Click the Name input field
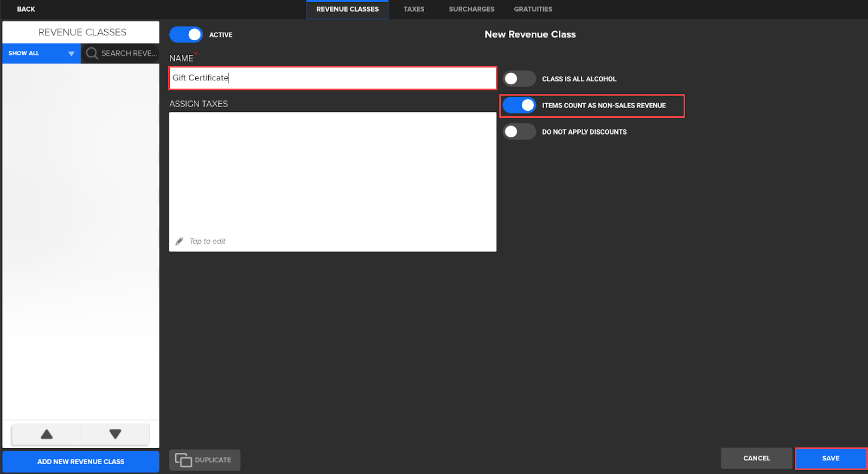The image size is (868, 474). 333,78
